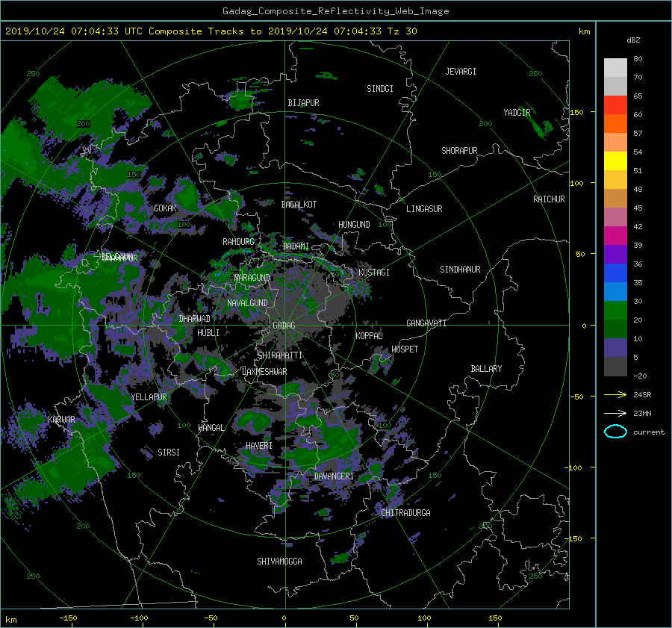This screenshot has height=628, width=672.
Task: Click the right axis 150 tick label
Action: (577, 112)
